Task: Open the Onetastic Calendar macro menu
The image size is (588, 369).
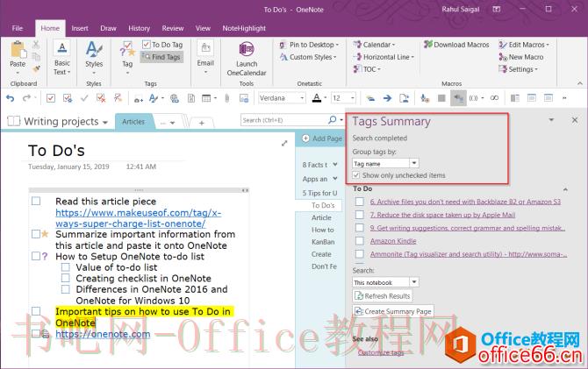Action: click(374, 45)
